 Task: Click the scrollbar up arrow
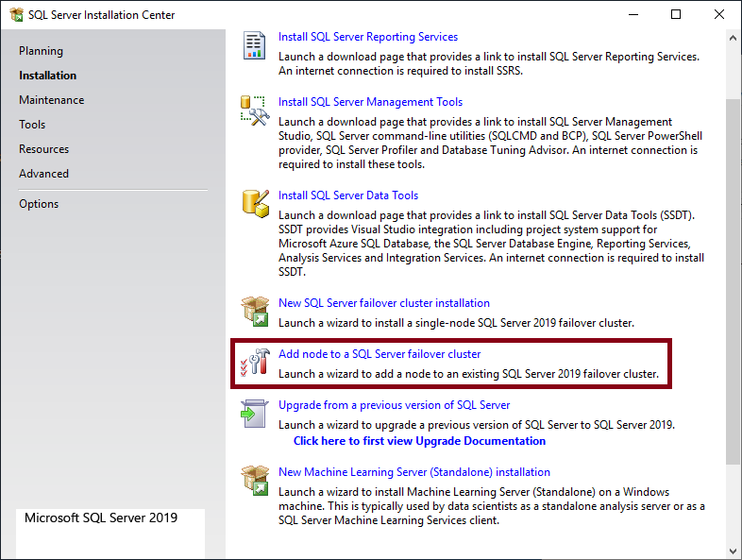click(733, 38)
